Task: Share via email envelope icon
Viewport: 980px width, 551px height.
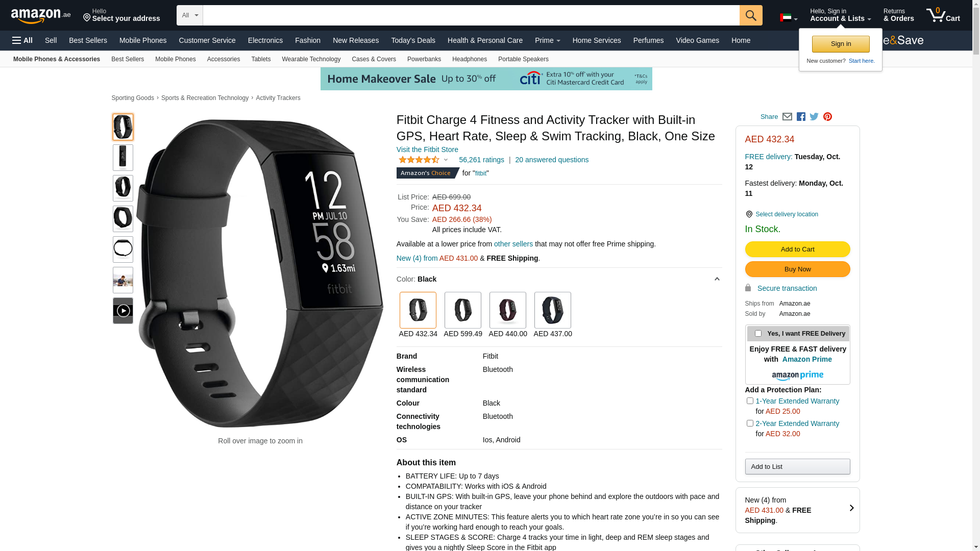Action: click(787, 117)
